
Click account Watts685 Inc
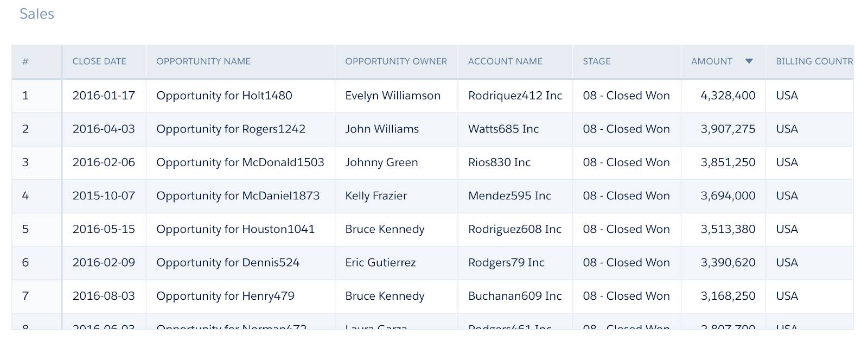(503, 129)
